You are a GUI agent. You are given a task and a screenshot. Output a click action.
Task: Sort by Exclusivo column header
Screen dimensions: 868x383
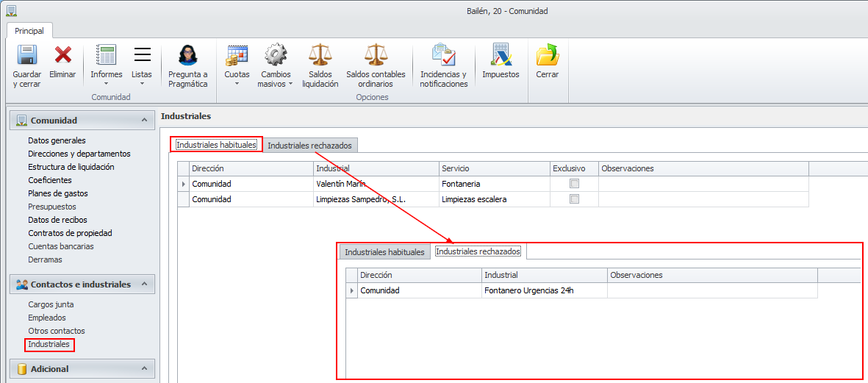coord(575,168)
